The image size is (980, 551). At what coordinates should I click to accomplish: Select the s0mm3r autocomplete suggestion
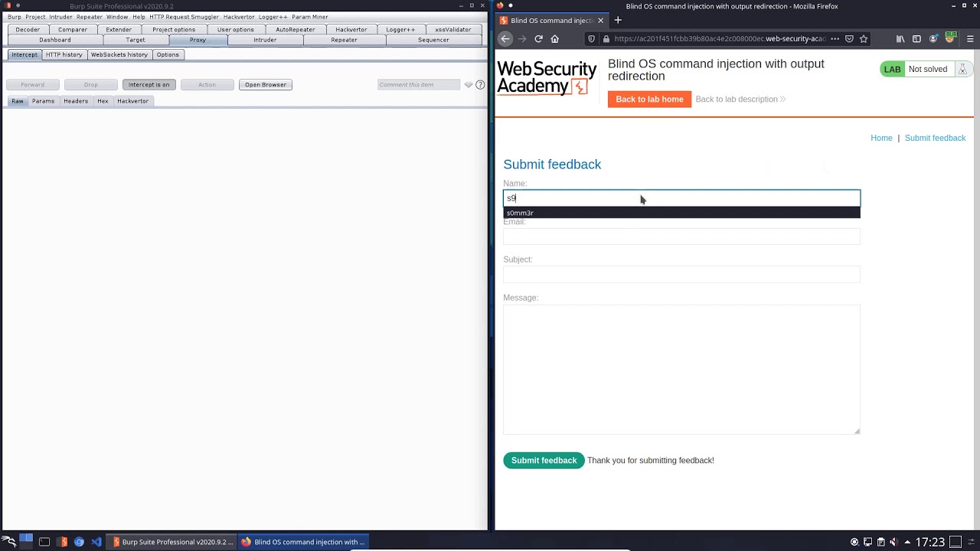click(681, 213)
